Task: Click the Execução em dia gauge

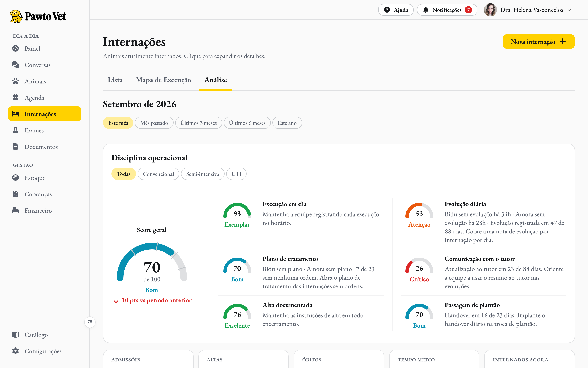Action: click(x=237, y=211)
